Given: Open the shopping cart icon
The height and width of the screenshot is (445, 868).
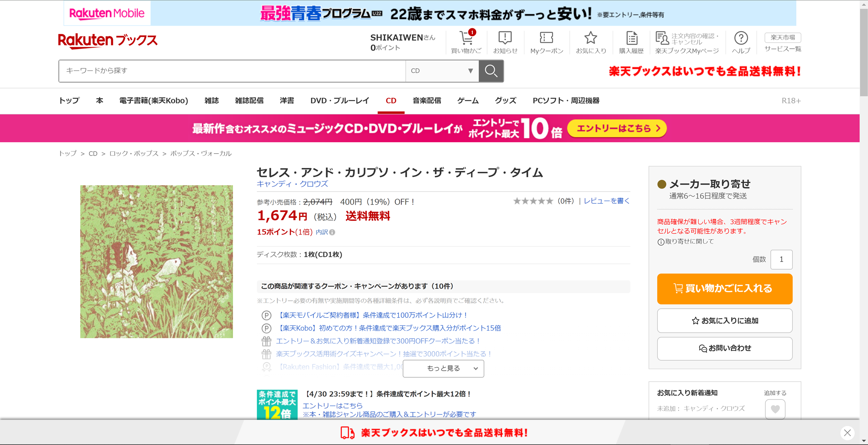Looking at the screenshot, I should click(466, 39).
